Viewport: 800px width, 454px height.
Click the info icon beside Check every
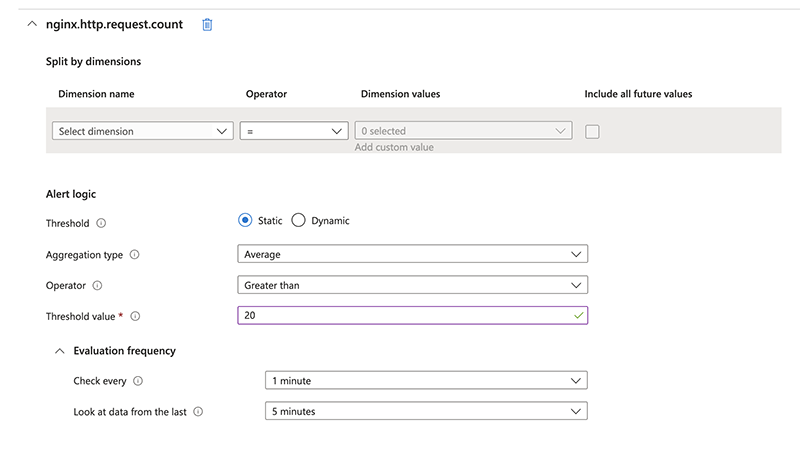(x=138, y=381)
